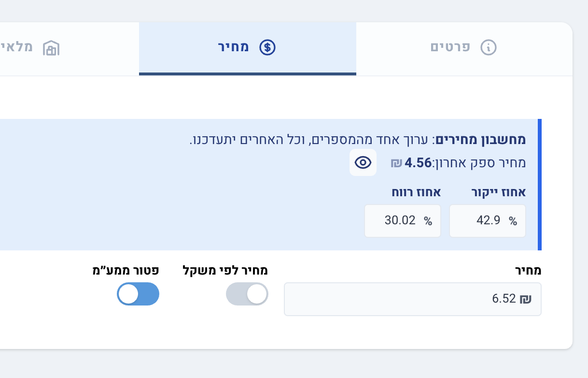Turn off the פטור ממע"מ switch
The width and height of the screenshot is (588, 378).
(138, 294)
